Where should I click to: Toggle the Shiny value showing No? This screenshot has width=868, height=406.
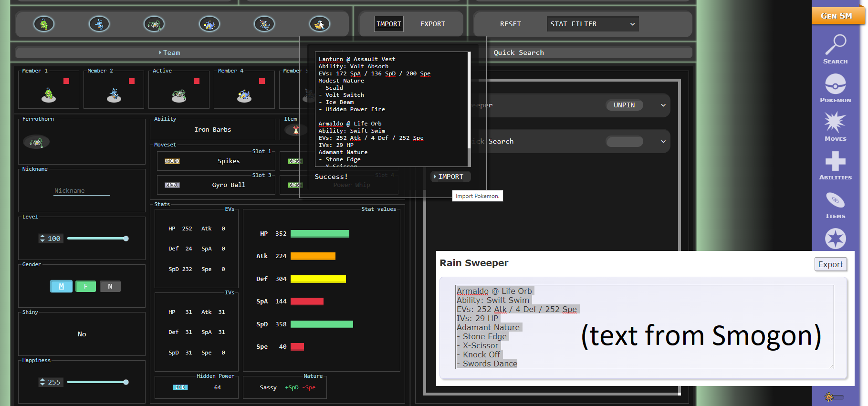[x=82, y=334]
